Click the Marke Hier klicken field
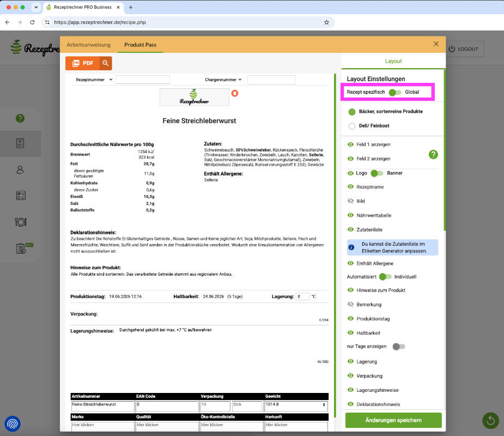The image size is (504, 436). 102,426
